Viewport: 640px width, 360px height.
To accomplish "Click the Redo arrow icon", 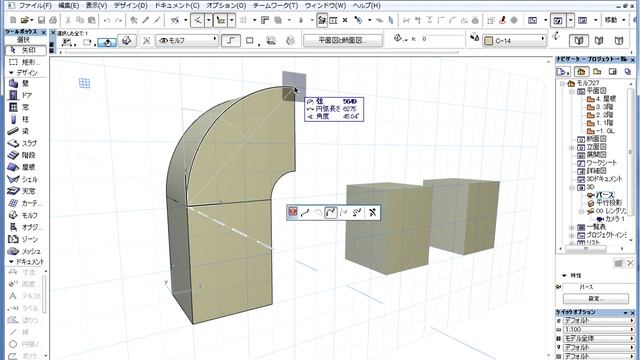I will (118, 20).
